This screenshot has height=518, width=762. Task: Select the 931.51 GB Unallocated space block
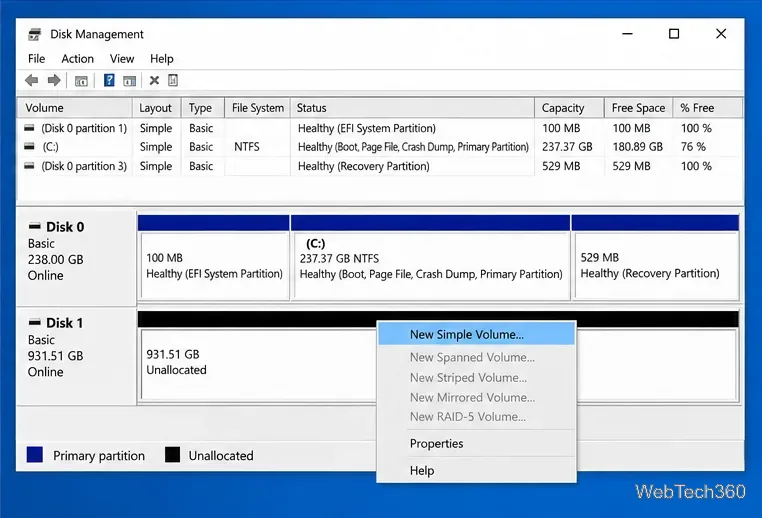tap(259, 364)
